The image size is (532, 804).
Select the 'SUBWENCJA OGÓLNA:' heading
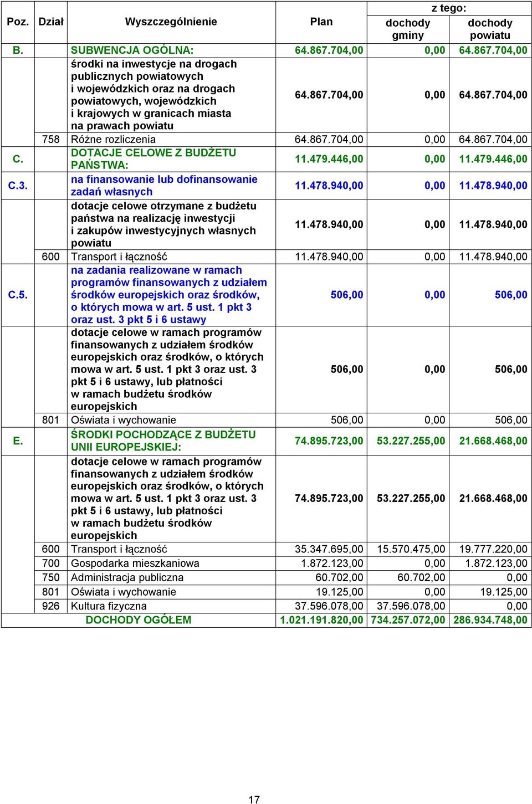point(132,50)
